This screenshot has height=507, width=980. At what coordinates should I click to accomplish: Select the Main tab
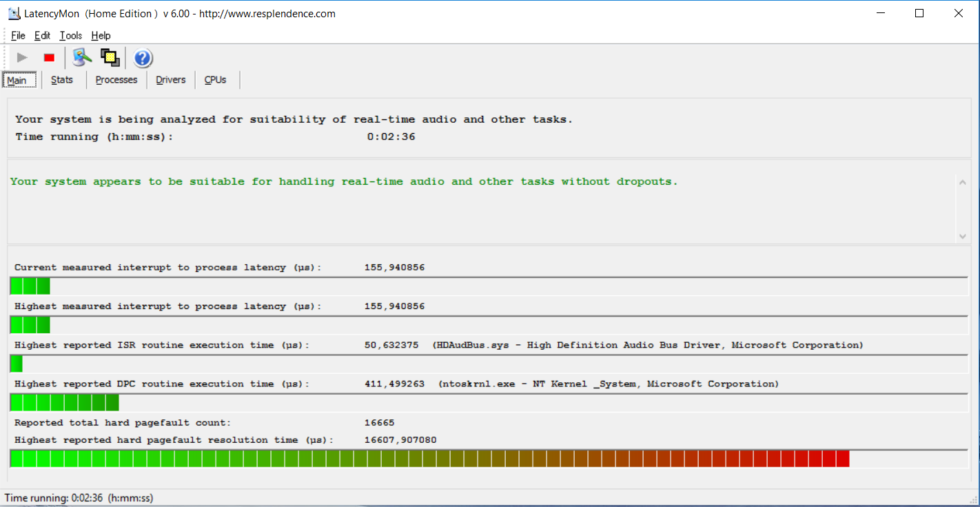[17, 80]
